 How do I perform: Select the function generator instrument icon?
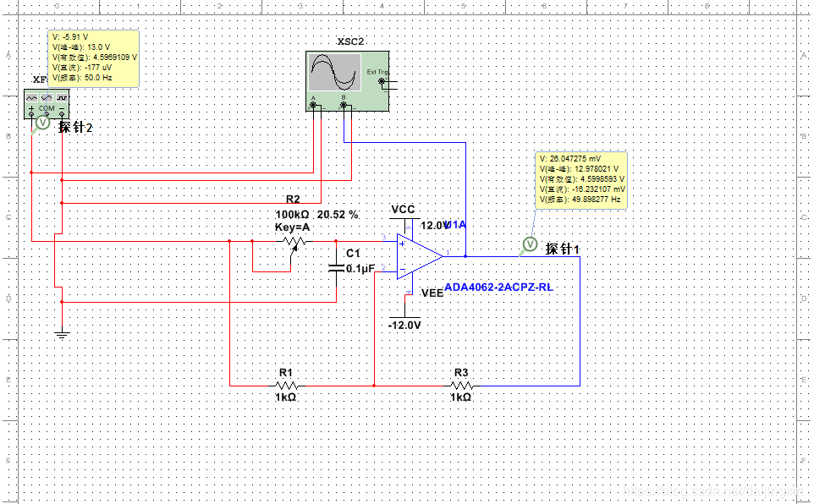47,104
